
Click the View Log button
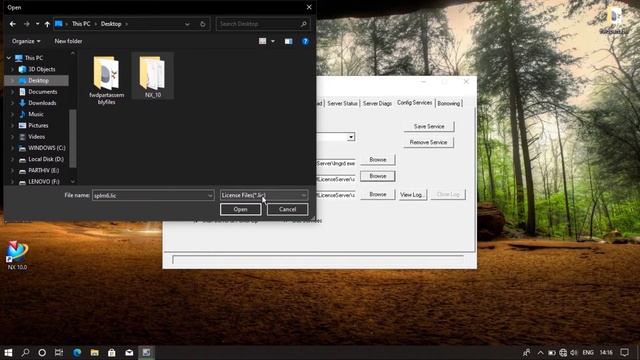412,195
